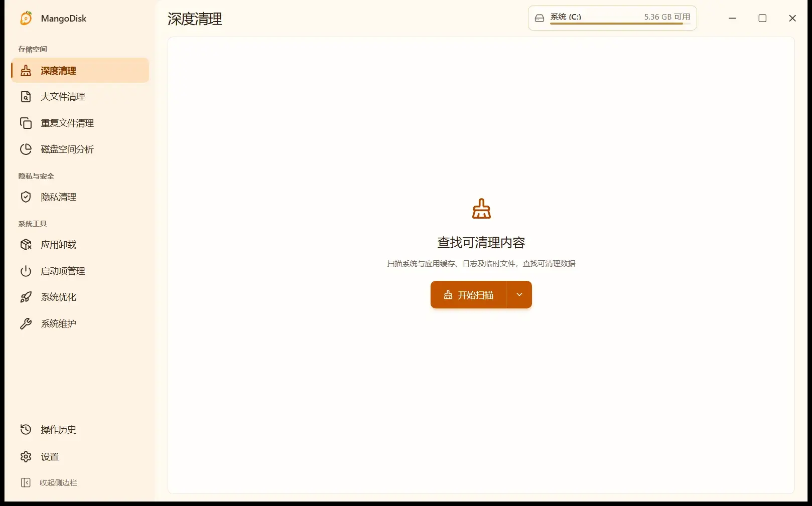The image size is (812, 506).
Task: Expand the dropdown arrow beside 开始扫描
Action: click(519, 295)
